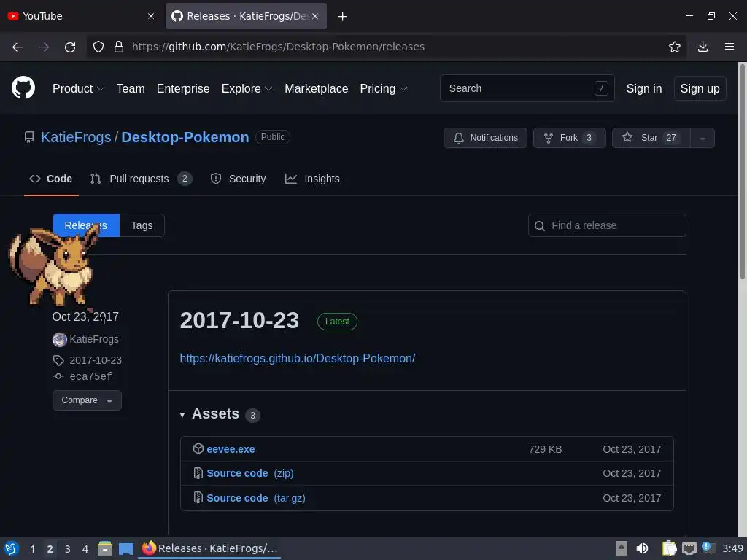
Task: Open the clipboard tray icon
Action: click(x=669, y=548)
